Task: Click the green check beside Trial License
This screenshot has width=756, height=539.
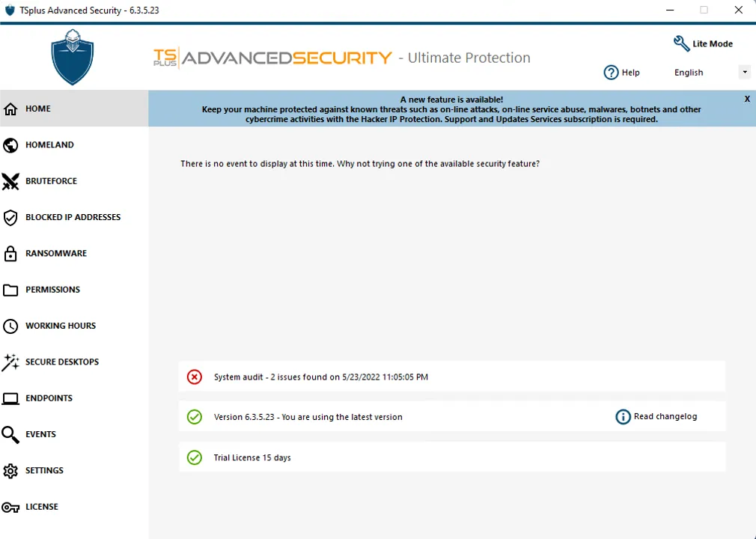Action: click(x=195, y=457)
